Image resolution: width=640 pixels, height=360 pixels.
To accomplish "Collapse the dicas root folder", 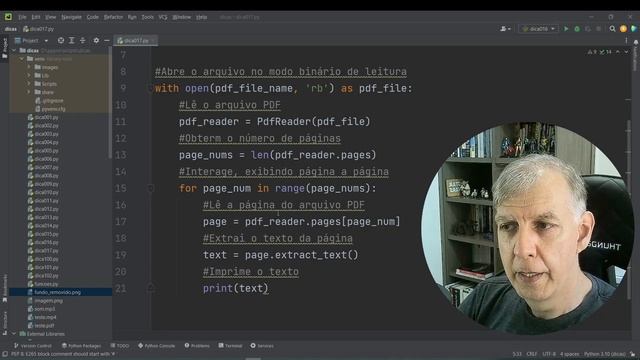I will point(14,51).
